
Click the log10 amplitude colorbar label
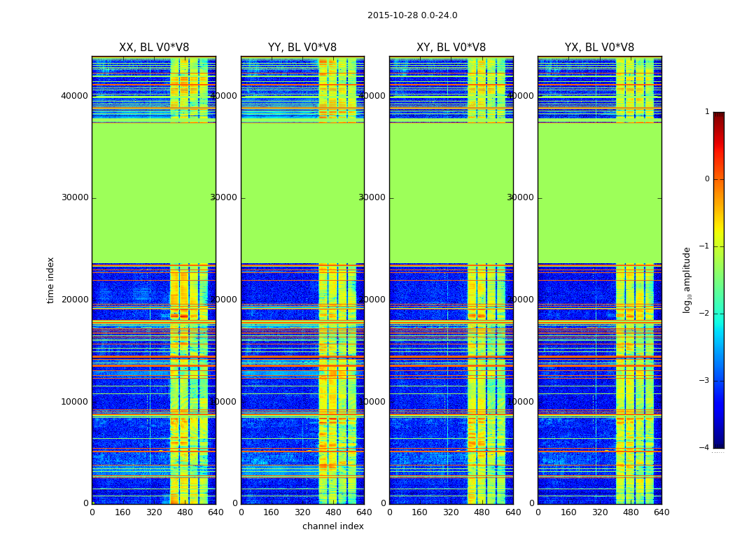[x=687, y=280]
